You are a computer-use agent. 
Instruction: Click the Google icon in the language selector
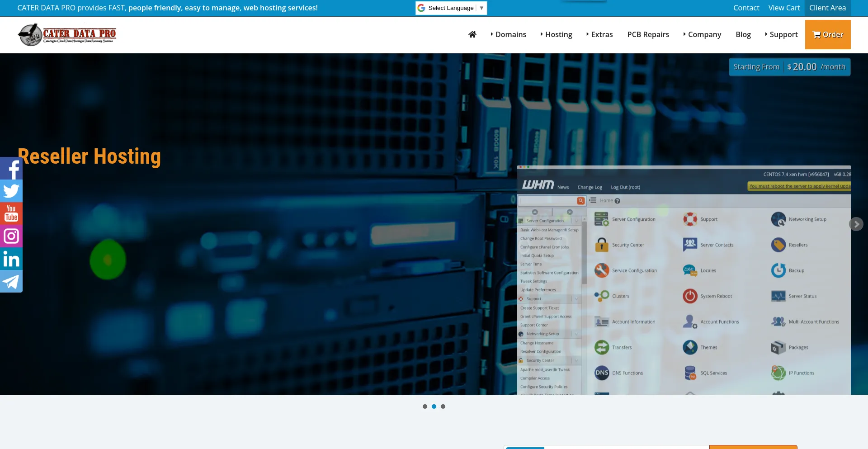click(421, 8)
